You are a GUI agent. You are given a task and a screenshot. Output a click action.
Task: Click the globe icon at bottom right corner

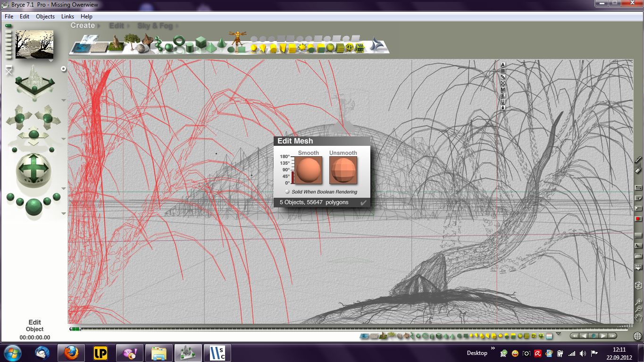638,336
